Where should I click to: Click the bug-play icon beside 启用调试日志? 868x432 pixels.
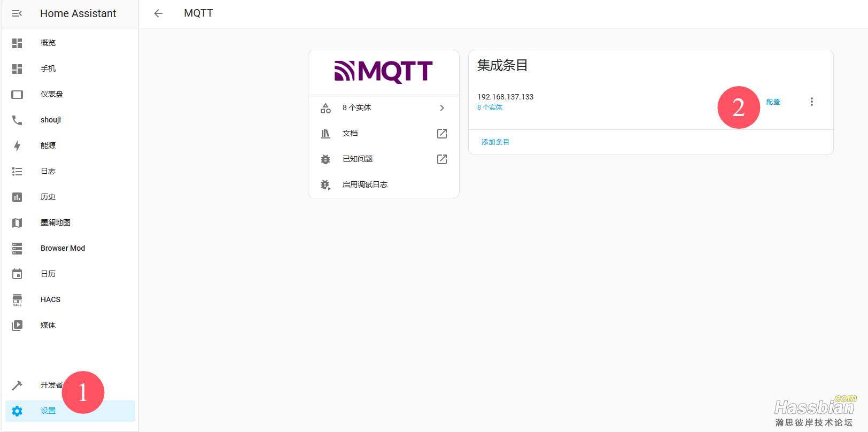325,185
